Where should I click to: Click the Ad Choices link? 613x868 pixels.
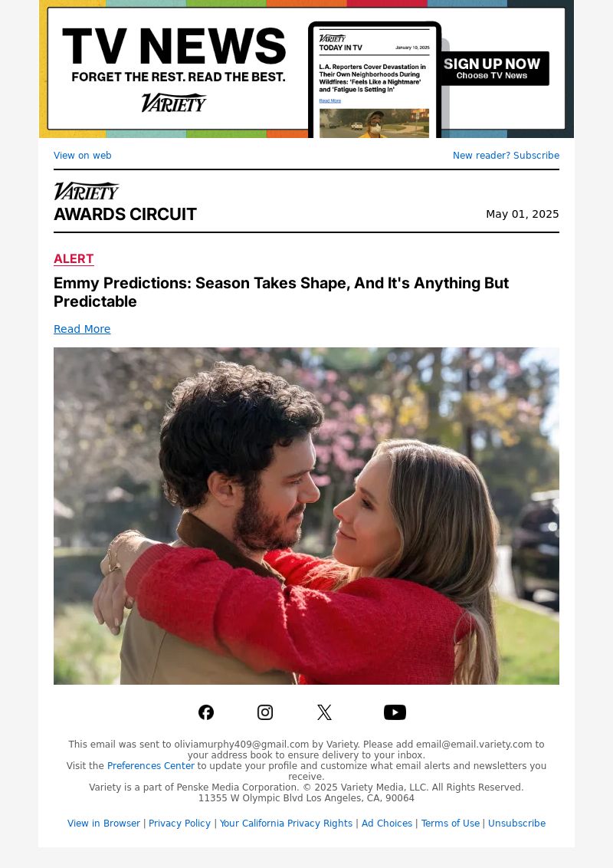(x=387, y=824)
